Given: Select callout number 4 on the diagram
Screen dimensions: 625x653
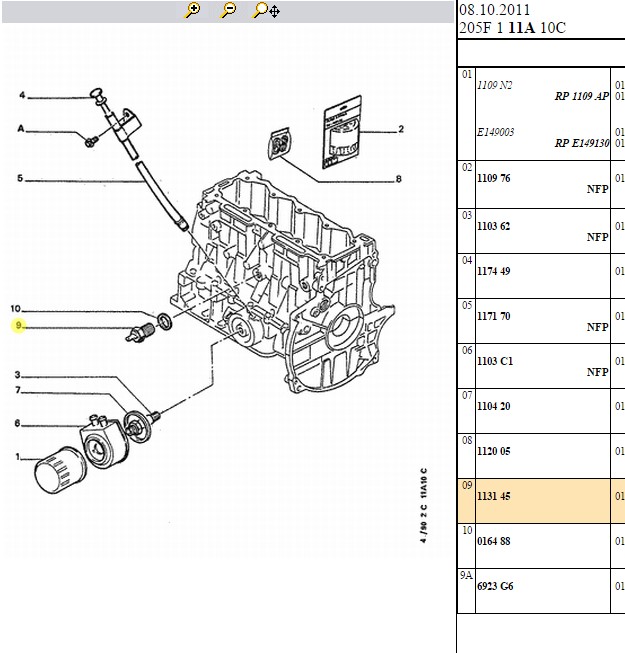Looking at the screenshot, I should pos(22,95).
